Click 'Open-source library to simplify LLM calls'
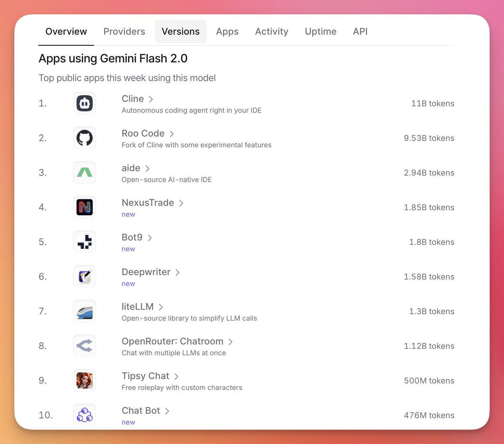The width and height of the screenshot is (504, 444). point(189,319)
